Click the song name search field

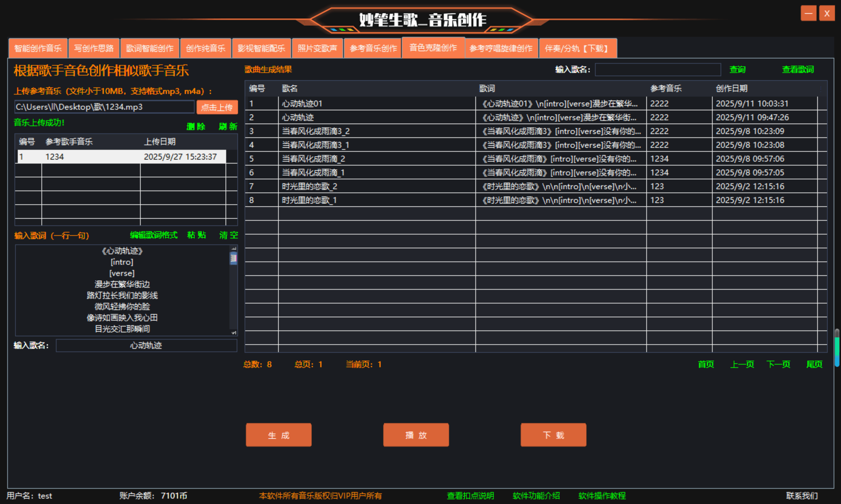(657, 70)
